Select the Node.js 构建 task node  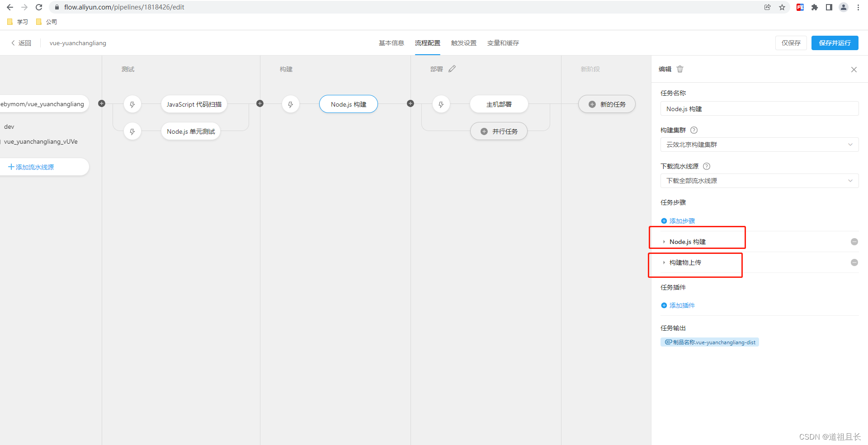click(x=349, y=104)
